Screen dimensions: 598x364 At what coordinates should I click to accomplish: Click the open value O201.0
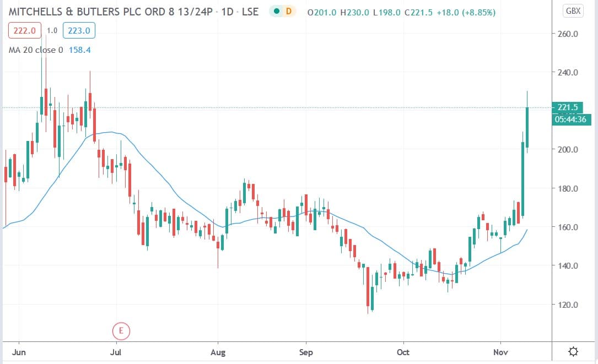tap(322, 13)
